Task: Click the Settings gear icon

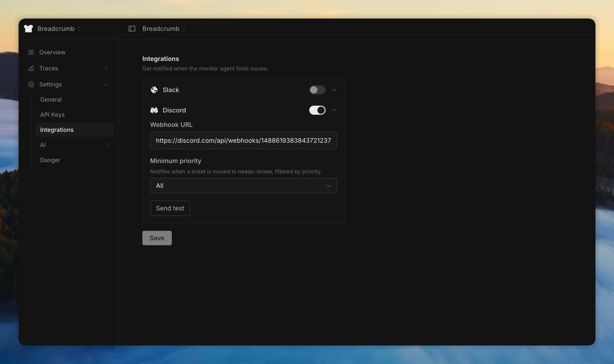Action: [31, 84]
